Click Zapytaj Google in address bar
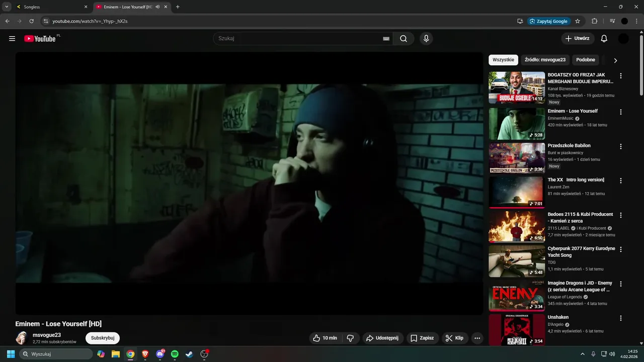Image resolution: width=644 pixels, height=362 pixels. tap(548, 21)
